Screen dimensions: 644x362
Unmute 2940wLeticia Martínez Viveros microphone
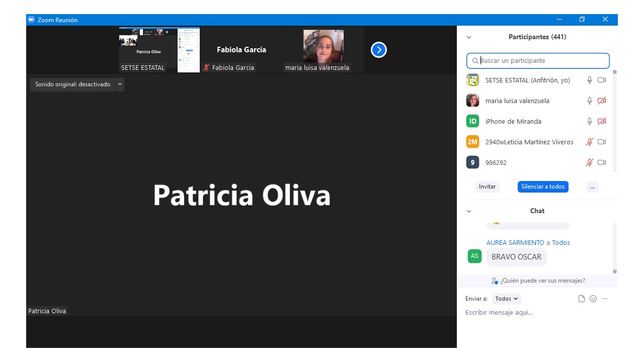[590, 142]
